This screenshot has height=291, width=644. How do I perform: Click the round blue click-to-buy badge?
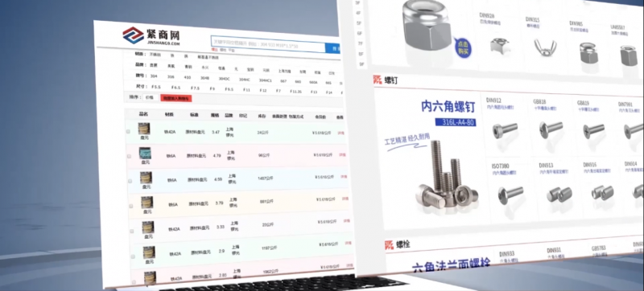(464, 47)
